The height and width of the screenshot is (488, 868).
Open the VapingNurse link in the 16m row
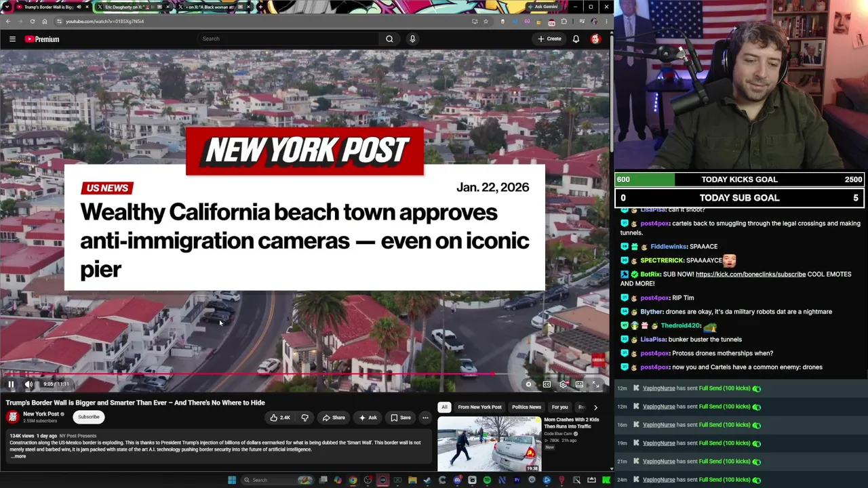point(658,425)
